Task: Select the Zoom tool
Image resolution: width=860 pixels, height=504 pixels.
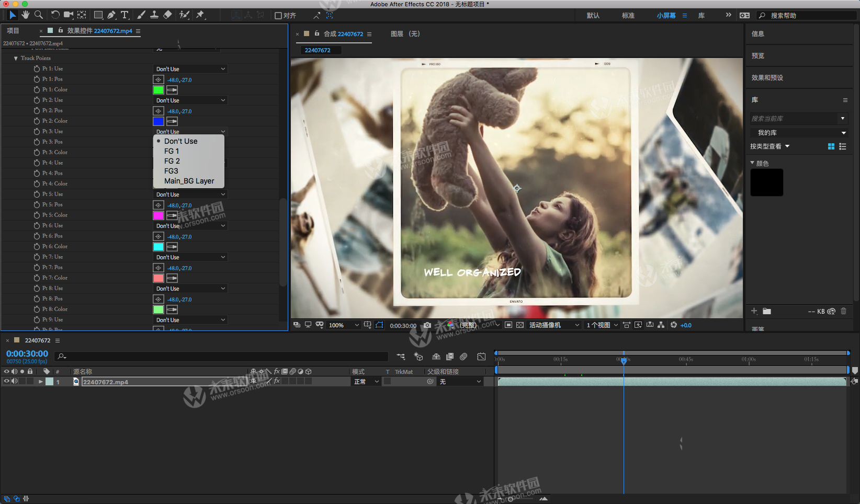Action: (39, 15)
